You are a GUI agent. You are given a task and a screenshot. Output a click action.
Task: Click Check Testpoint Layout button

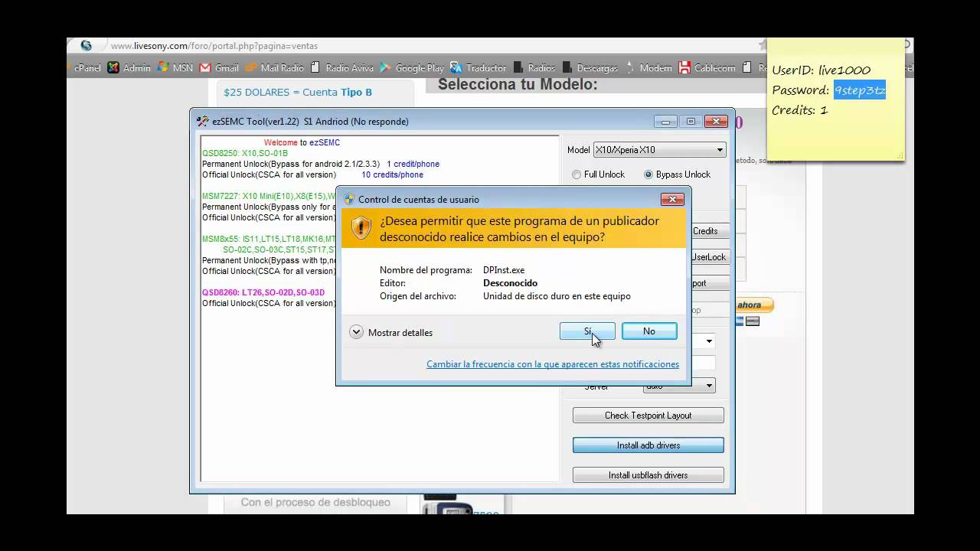[648, 416]
